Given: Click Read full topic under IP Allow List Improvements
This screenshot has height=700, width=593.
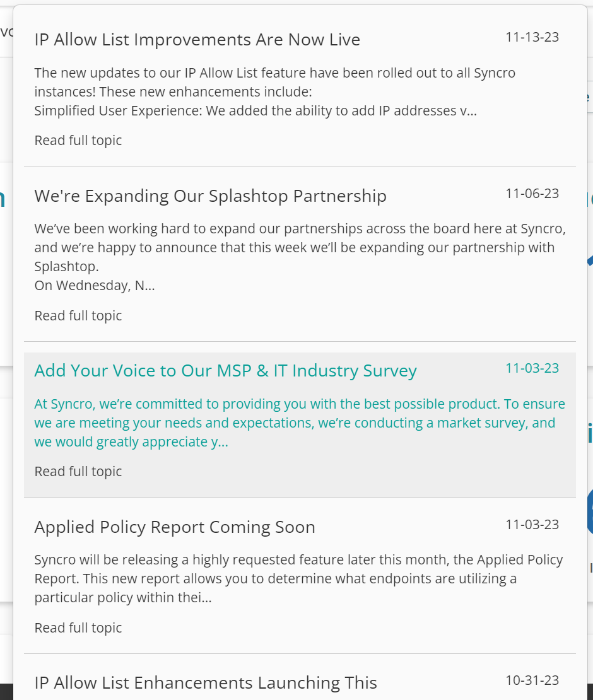Looking at the screenshot, I should pyautogui.click(x=78, y=140).
